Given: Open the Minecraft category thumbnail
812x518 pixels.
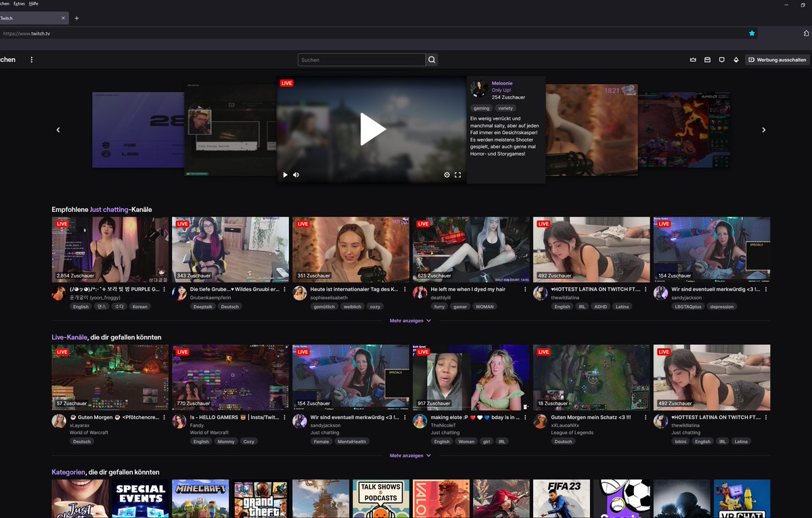Looking at the screenshot, I should pyautogui.click(x=200, y=499).
